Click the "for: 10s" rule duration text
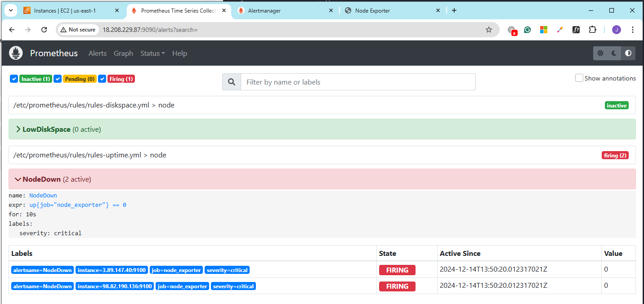Viewport: 644px width, 304px height. tap(22, 214)
